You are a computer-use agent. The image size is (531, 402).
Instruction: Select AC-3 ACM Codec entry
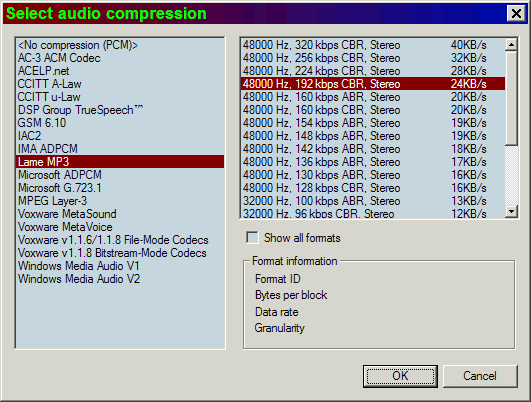click(x=120, y=58)
